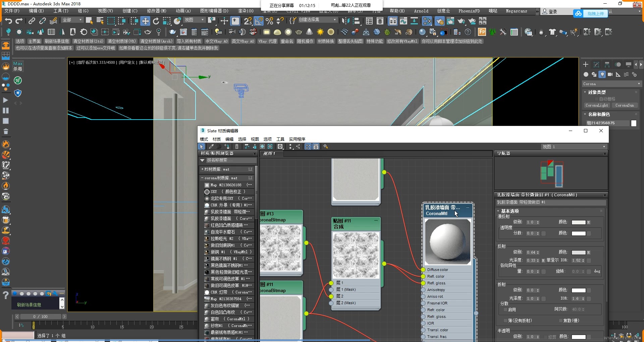Activate the Select and Link tool

point(32,21)
